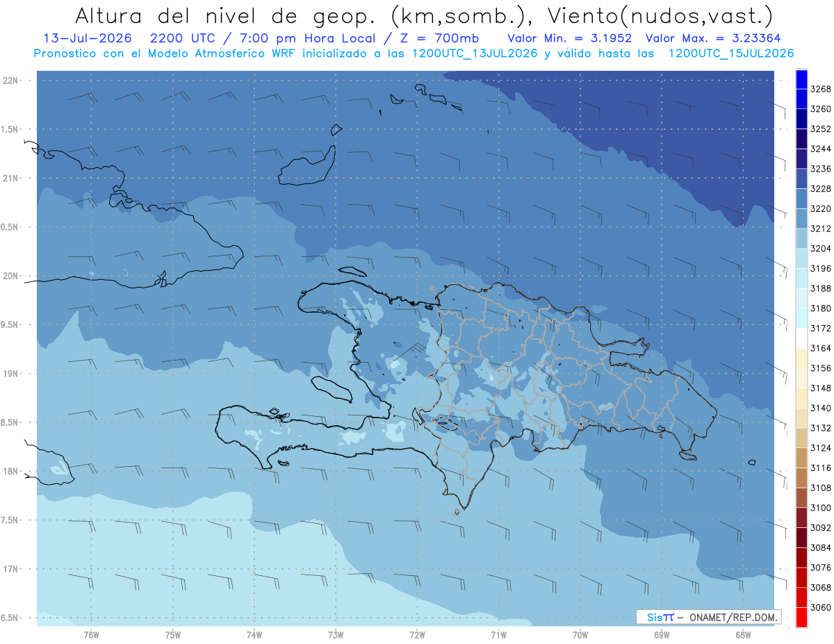Click the "1200UTC_13JUL2026" initialization timestamp
Screen dimensions: 834x644
coord(475,53)
